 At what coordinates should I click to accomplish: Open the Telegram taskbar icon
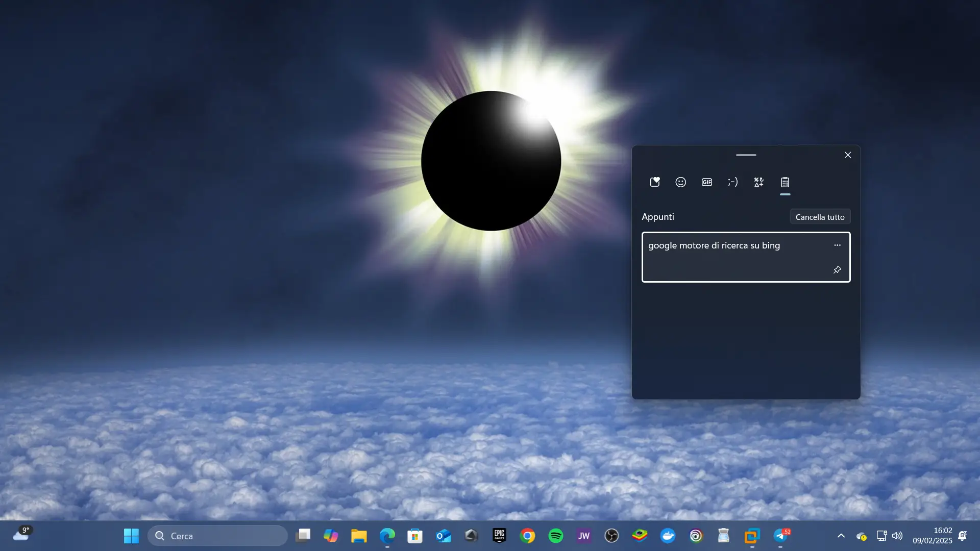click(780, 536)
